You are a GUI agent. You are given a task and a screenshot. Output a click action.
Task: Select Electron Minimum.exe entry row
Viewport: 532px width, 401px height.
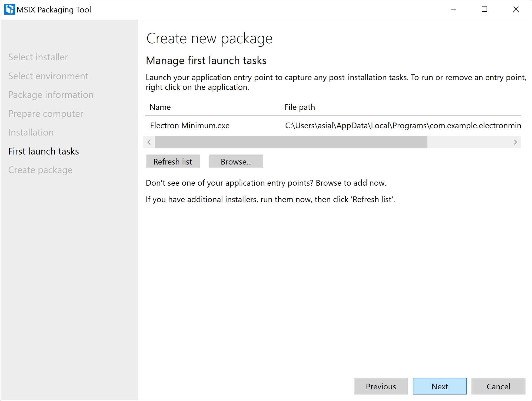tap(333, 126)
